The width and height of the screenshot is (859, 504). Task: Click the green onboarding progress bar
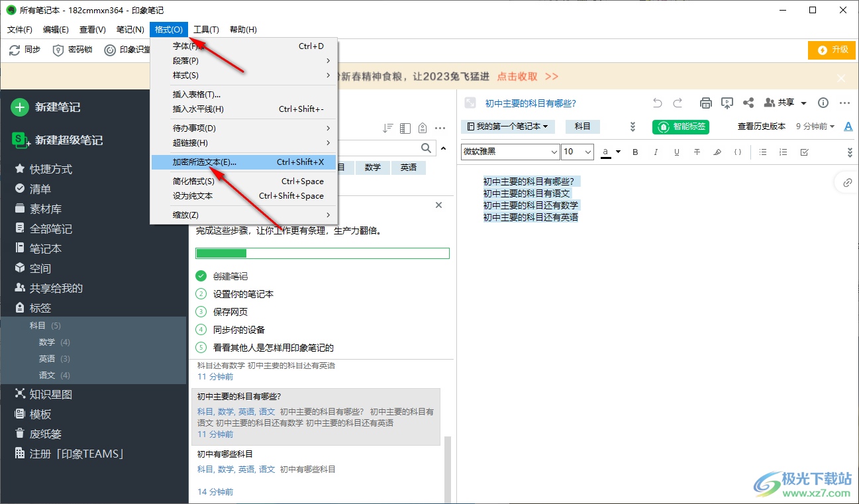tap(323, 253)
